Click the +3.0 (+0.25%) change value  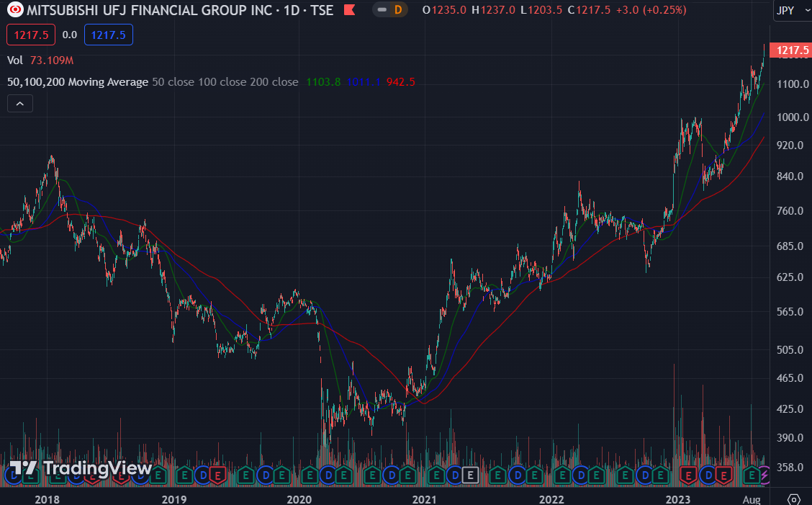[x=651, y=10]
